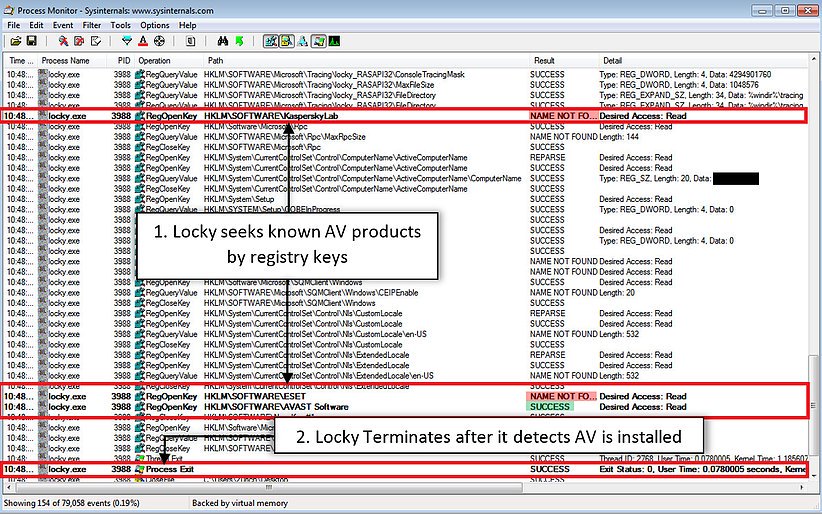Open the Process Tree toolbar icon
This screenshot has width=822, height=514.
(190, 41)
